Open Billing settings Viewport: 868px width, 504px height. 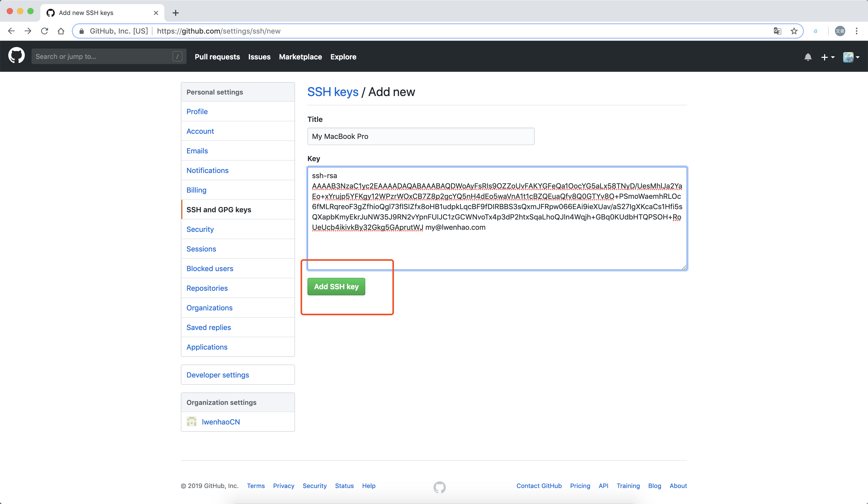pos(238,190)
